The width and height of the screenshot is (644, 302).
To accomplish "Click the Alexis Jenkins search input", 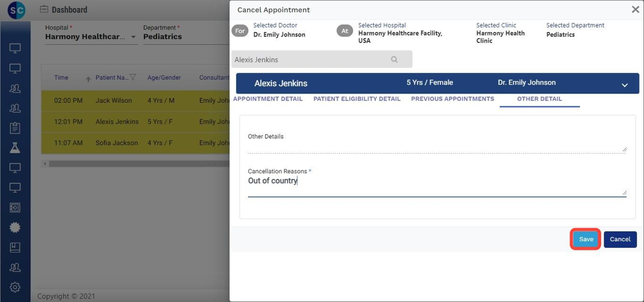I will (321, 60).
